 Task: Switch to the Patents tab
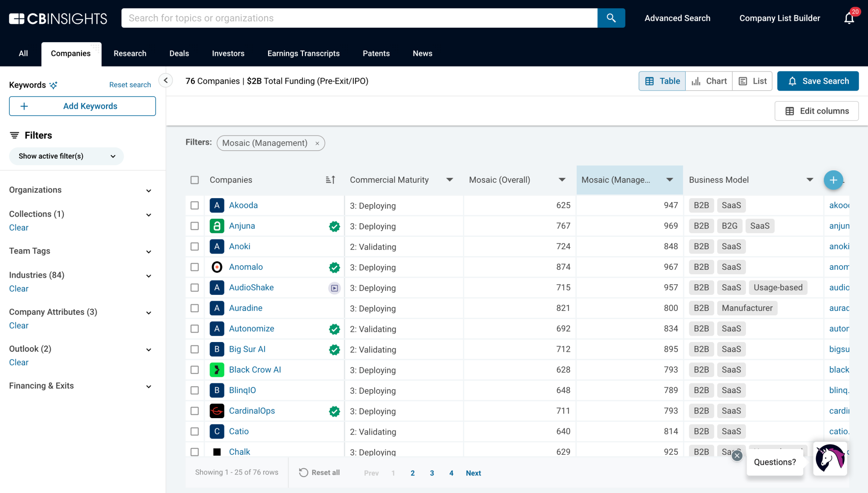[376, 54]
